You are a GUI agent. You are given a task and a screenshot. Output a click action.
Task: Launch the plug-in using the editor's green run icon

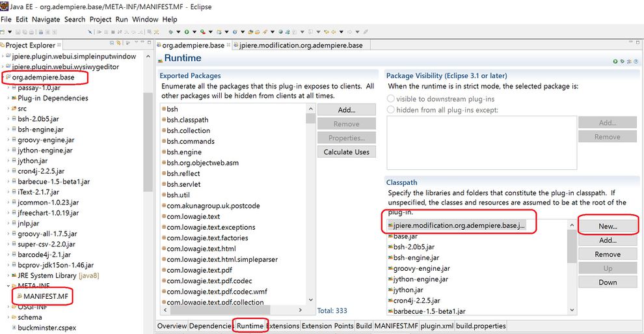pyautogui.click(x=615, y=61)
